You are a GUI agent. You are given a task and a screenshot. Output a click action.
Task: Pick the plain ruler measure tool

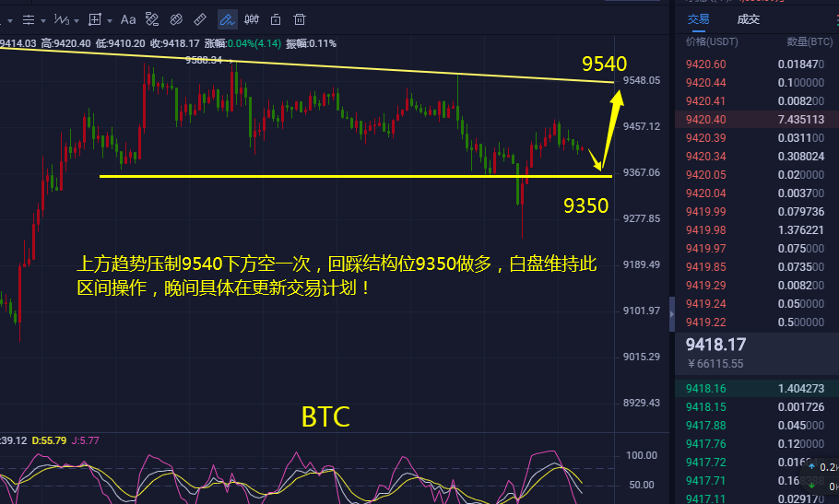point(200,19)
